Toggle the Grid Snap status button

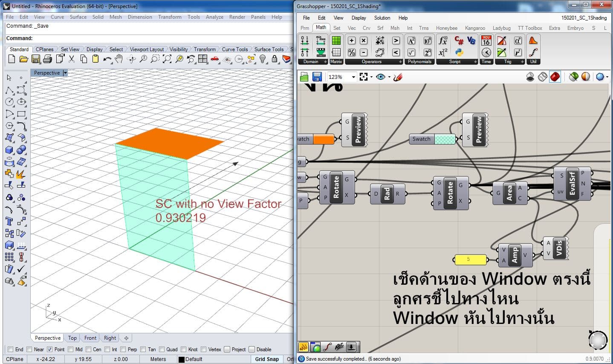click(x=267, y=359)
